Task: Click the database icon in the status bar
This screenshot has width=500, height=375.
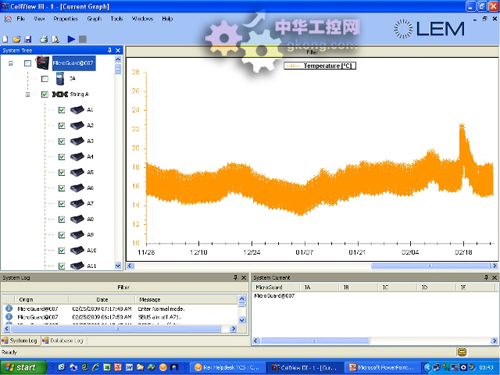Action: point(462,352)
